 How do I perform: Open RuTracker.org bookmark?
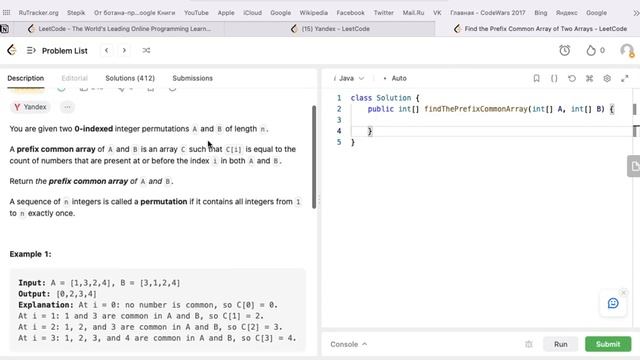point(38,13)
